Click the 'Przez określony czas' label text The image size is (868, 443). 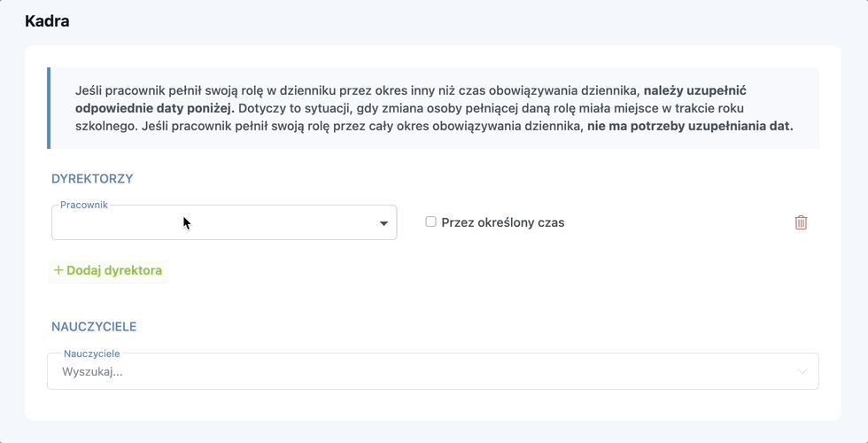click(503, 222)
